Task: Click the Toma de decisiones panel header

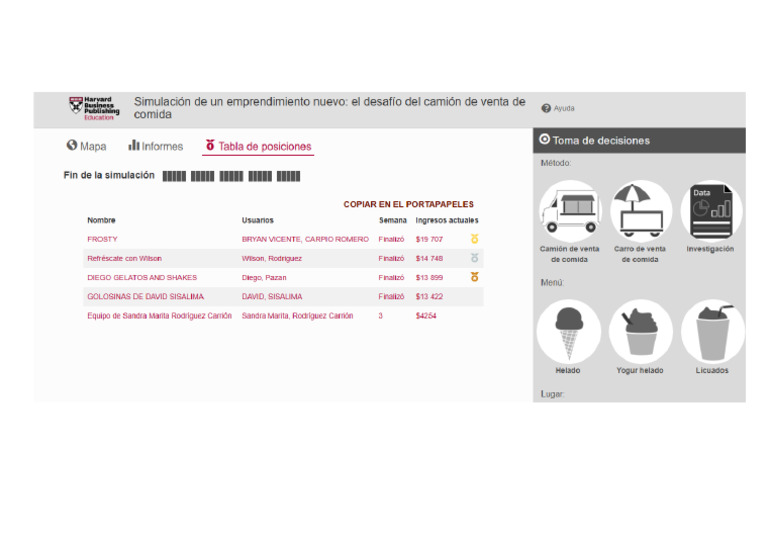Action: (x=639, y=141)
